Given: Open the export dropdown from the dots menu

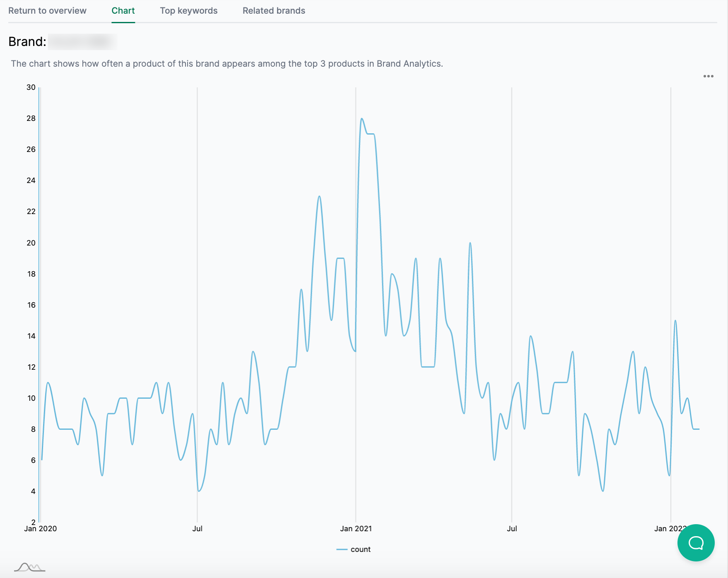Looking at the screenshot, I should [708, 76].
